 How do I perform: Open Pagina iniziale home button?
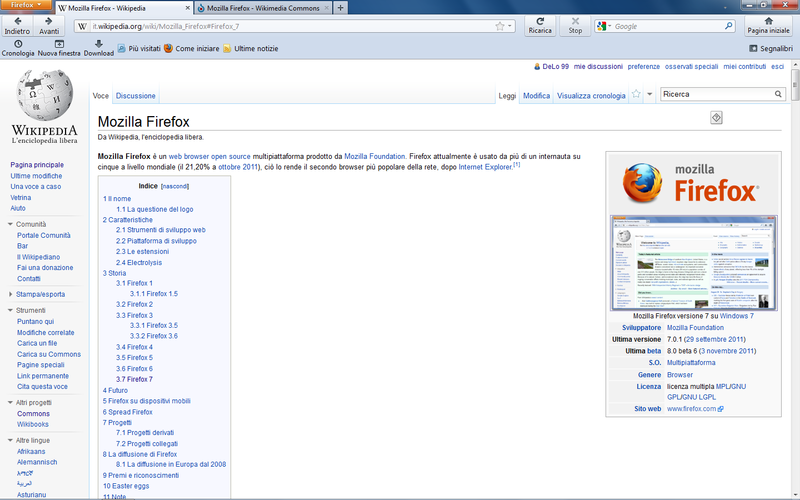click(x=768, y=26)
